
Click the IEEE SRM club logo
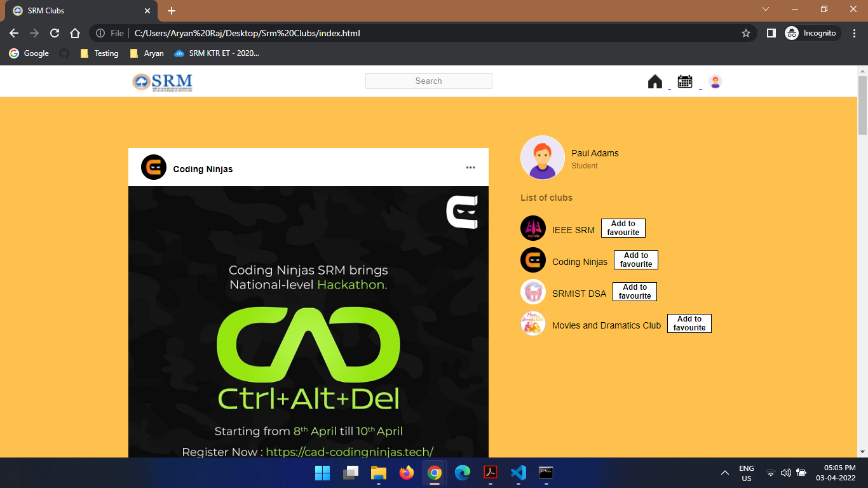pyautogui.click(x=533, y=227)
